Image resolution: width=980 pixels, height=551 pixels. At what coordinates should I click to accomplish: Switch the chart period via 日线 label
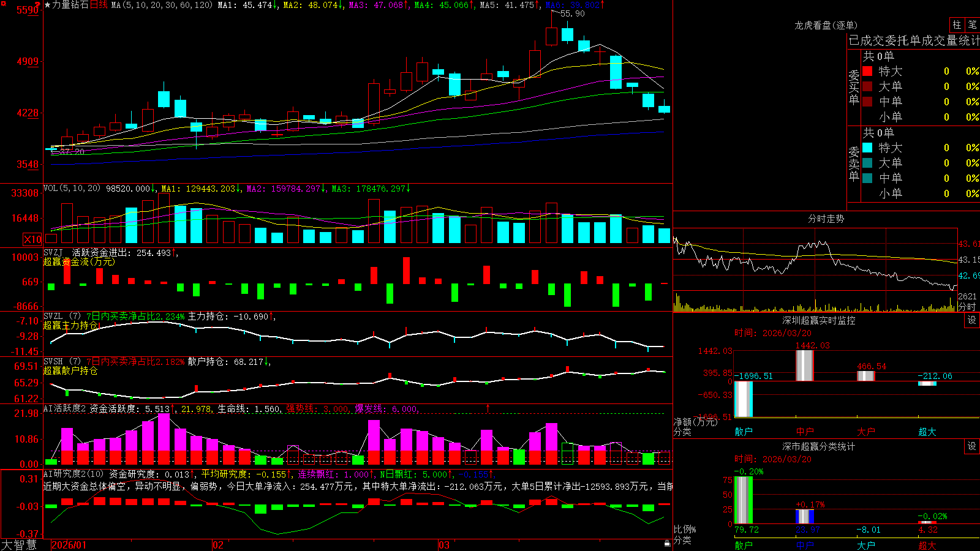pos(99,5)
